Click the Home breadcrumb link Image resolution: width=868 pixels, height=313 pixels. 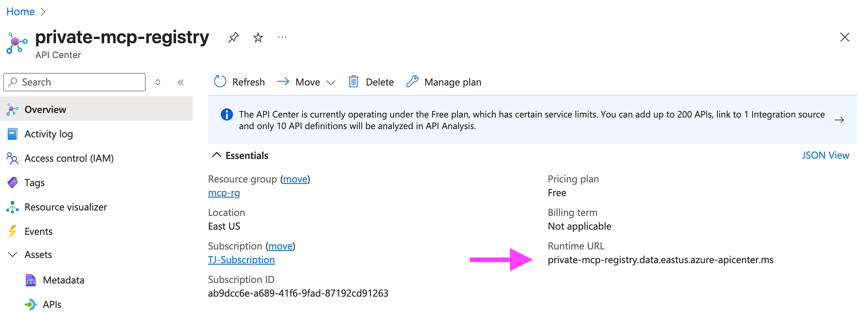click(20, 12)
